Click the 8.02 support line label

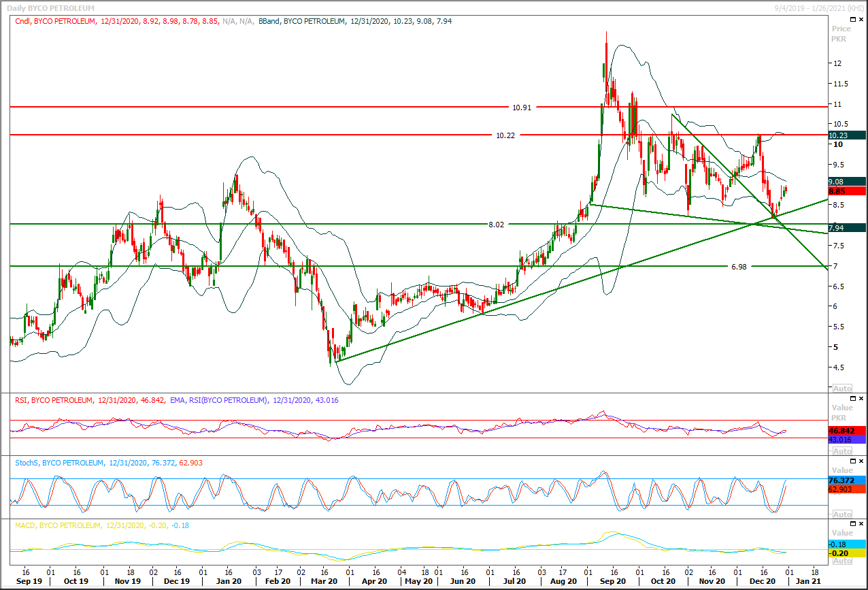[x=497, y=224]
